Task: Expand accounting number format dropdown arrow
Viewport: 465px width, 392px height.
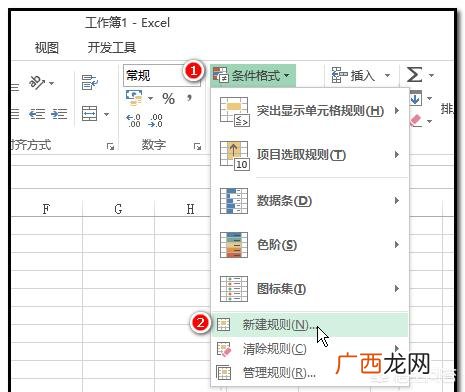Action: (x=150, y=98)
